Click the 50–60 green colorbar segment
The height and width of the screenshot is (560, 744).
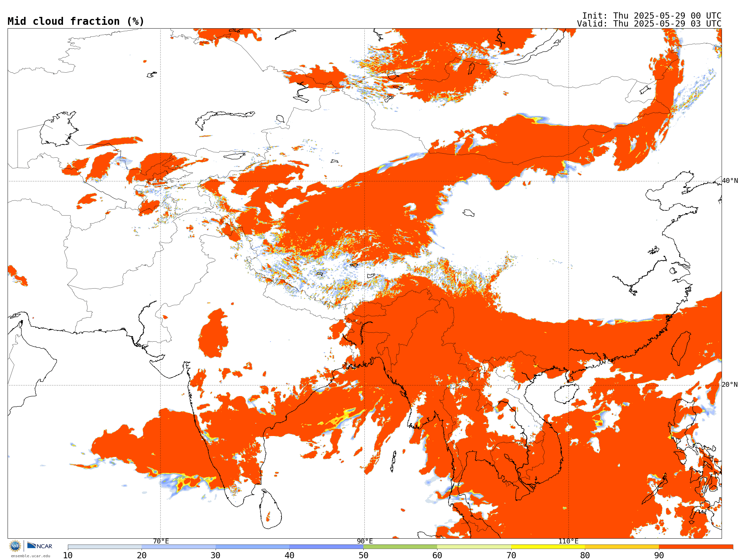pyautogui.click(x=400, y=547)
